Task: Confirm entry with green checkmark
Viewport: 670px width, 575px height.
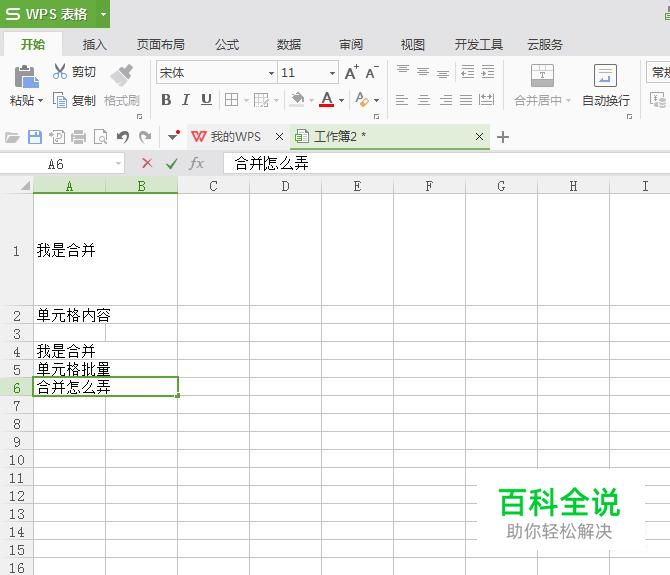Action: tap(172, 163)
